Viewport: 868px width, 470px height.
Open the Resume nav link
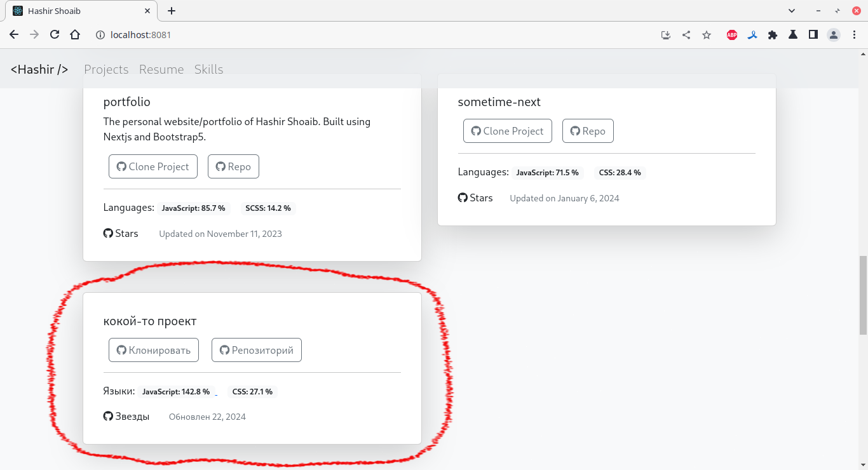tap(161, 69)
